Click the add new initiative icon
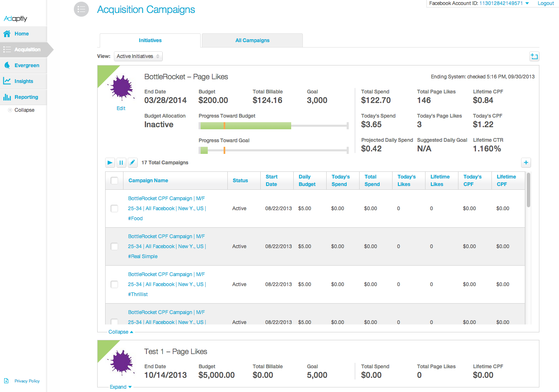The height and width of the screenshot is (392, 559). tap(534, 56)
